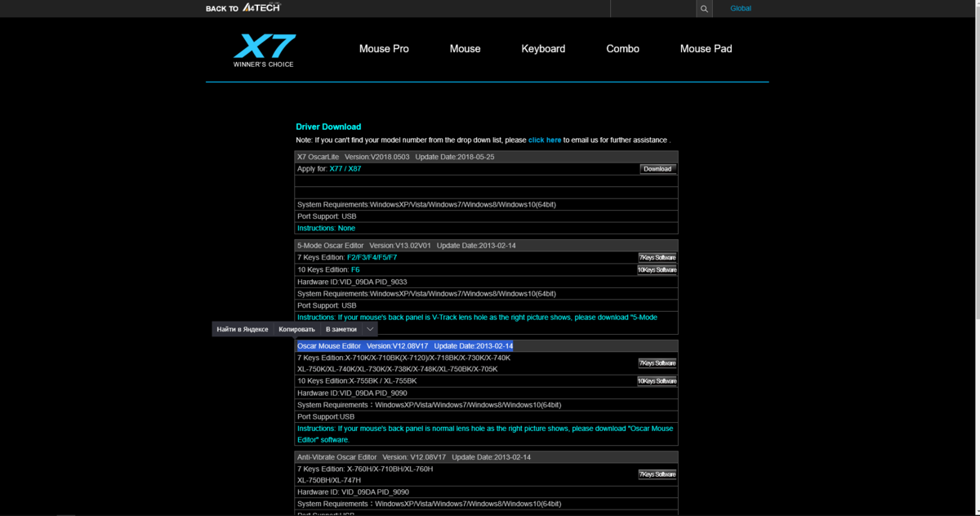Choose 'В заметки' in selection popup
The width and height of the screenshot is (980, 516).
341,329
